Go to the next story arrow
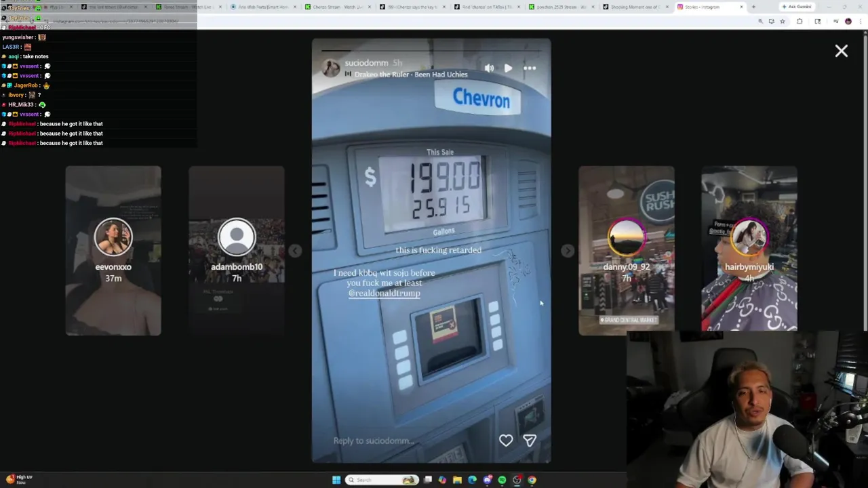The width and height of the screenshot is (868, 488). tap(568, 251)
